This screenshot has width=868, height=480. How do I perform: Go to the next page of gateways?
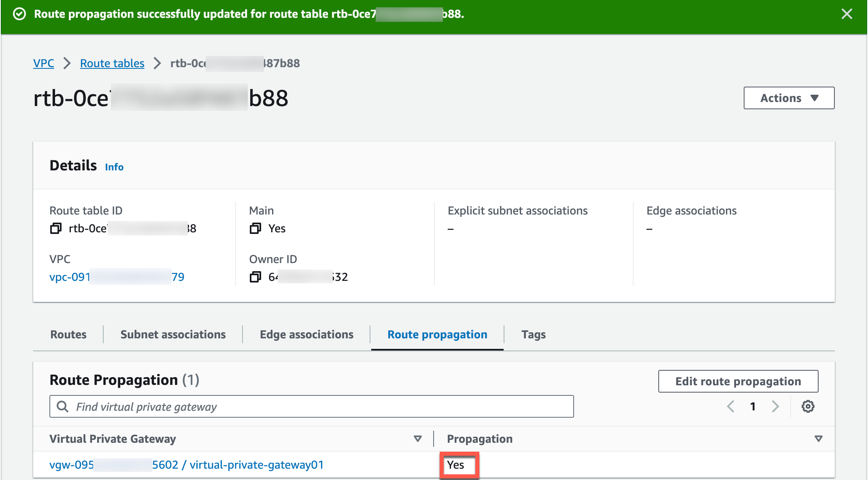click(775, 406)
